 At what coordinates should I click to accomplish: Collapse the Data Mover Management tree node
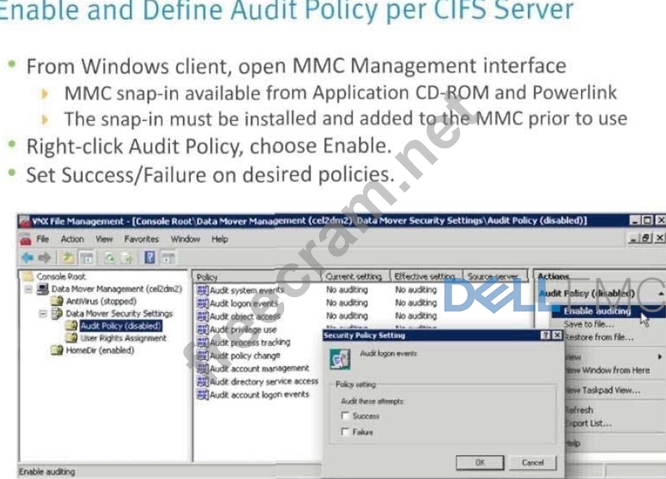[x=28, y=290]
